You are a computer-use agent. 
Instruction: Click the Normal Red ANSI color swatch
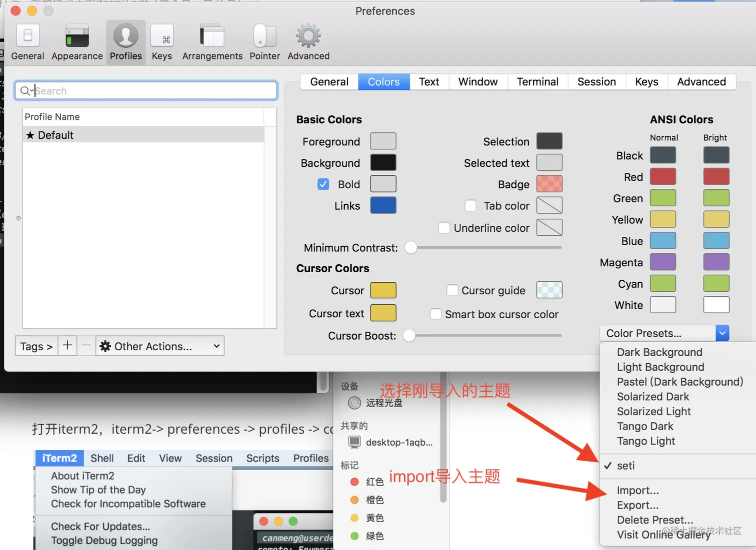(663, 177)
